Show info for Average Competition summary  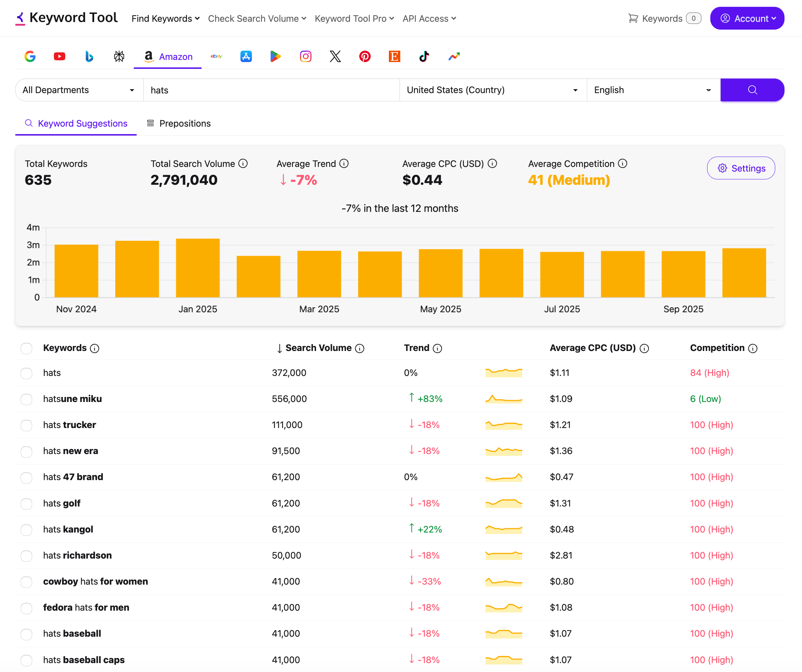pyautogui.click(x=623, y=164)
